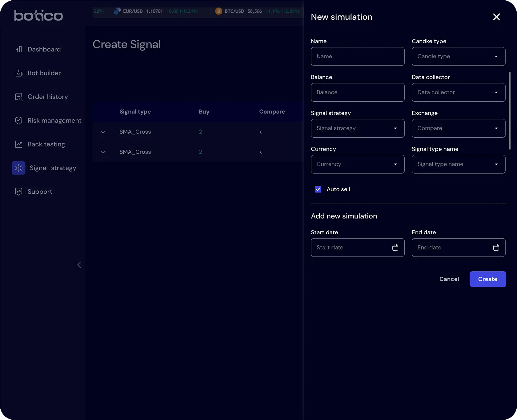
Task: Click the Signal type column header
Action: point(135,112)
